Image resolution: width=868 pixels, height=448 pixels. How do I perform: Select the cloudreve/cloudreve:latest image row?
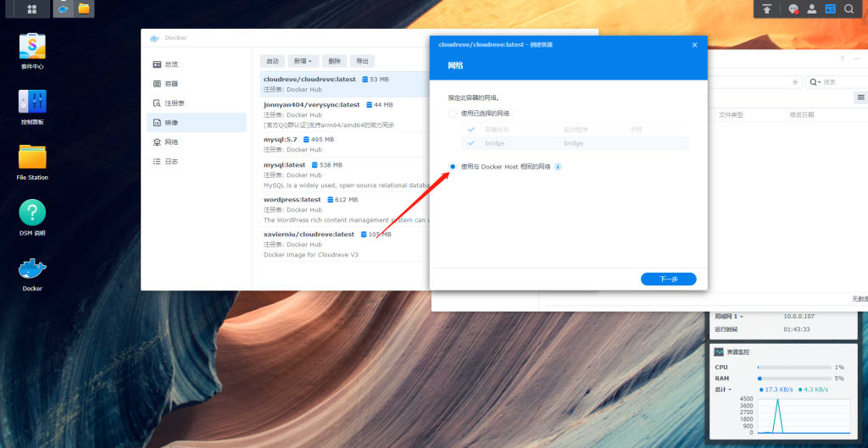pos(345,84)
